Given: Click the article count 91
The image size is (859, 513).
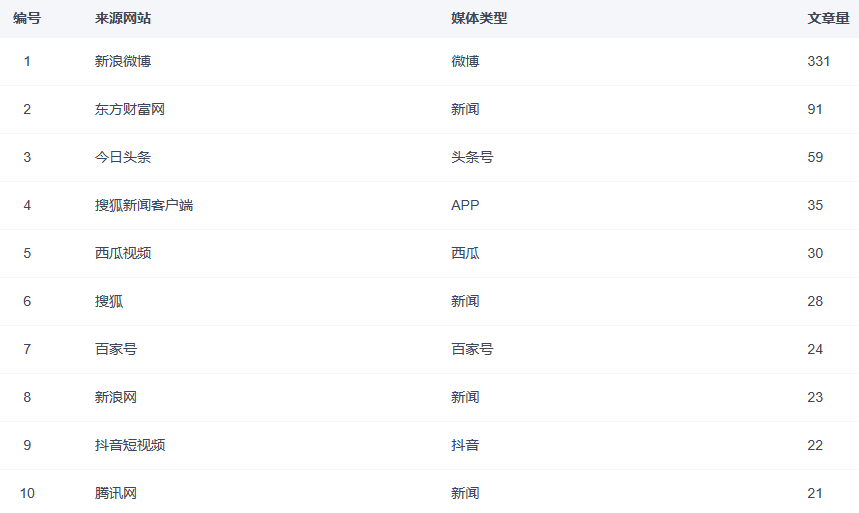Looking at the screenshot, I should click(x=815, y=109).
